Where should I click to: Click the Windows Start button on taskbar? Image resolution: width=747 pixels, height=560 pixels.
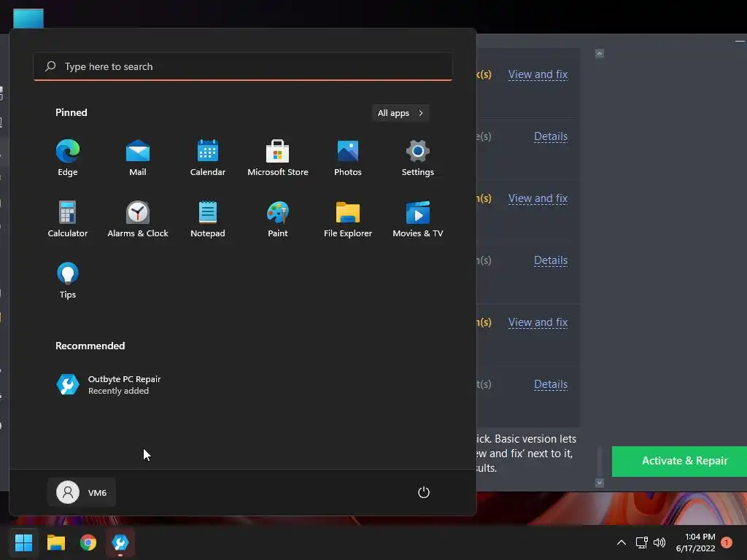pyautogui.click(x=23, y=542)
